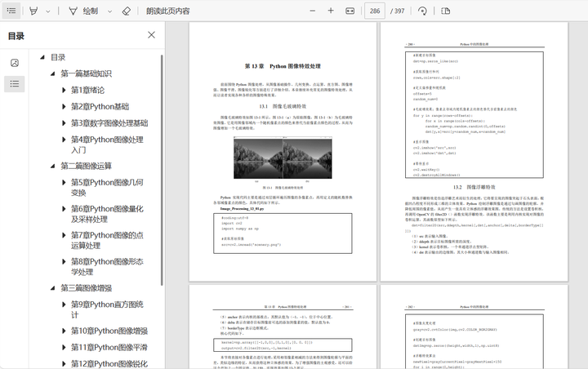This screenshot has width=588, height=369.
Task: Switch to outline list view in sidebar
Action: point(15,83)
